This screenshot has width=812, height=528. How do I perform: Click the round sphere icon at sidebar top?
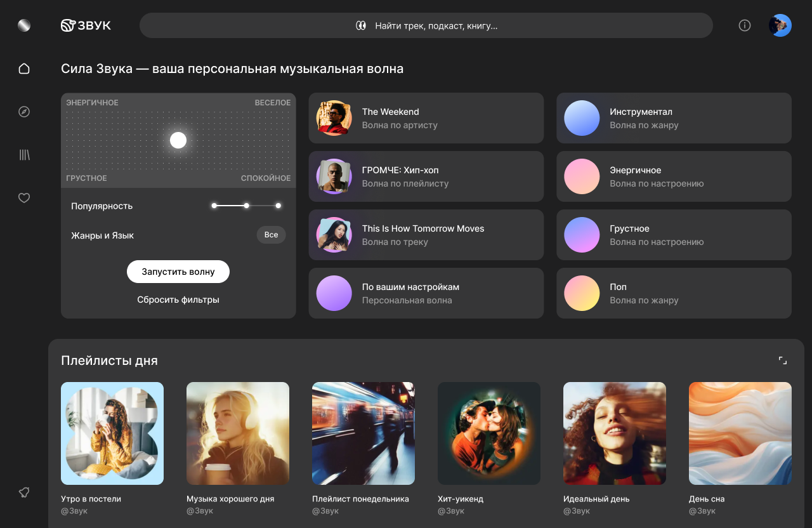point(24,25)
